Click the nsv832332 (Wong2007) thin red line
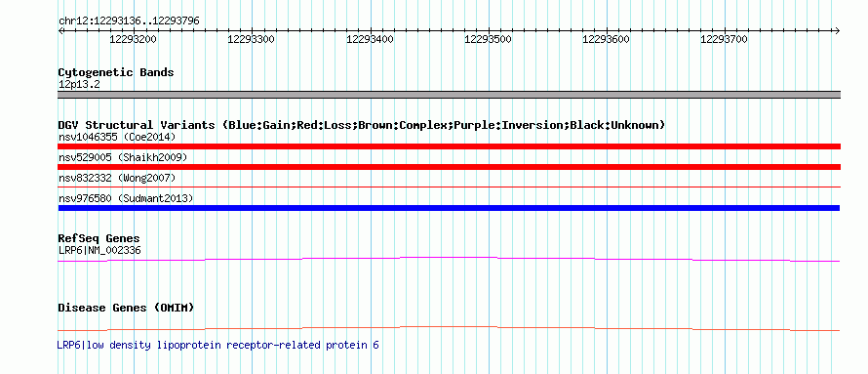The height and width of the screenshot is (374, 868). (x=449, y=187)
